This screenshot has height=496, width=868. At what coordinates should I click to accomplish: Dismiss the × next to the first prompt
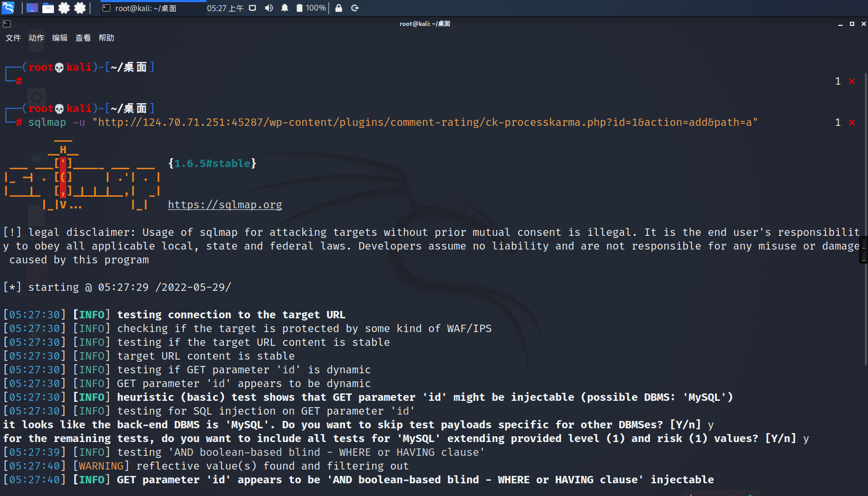pos(852,81)
